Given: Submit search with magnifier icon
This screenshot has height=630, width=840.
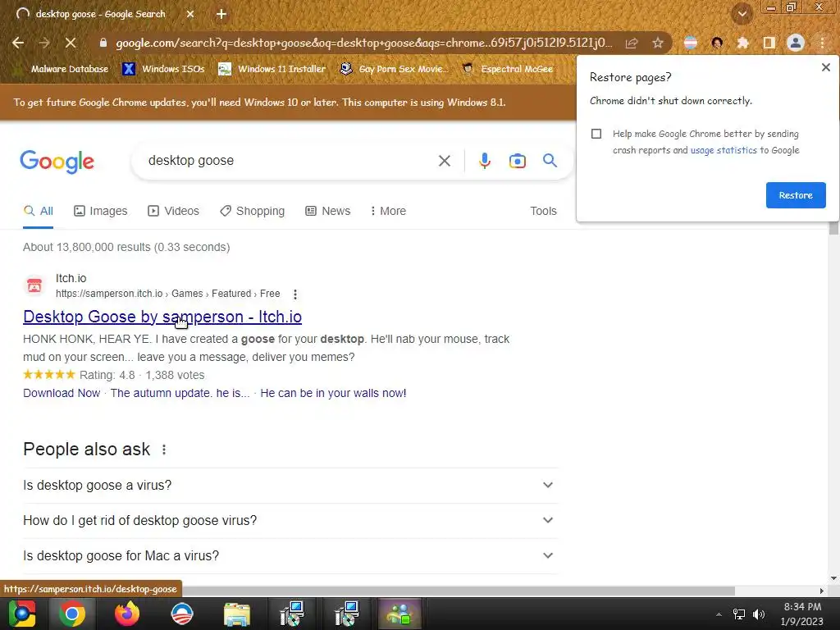Looking at the screenshot, I should pyautogui.click(x=550, y=161).
